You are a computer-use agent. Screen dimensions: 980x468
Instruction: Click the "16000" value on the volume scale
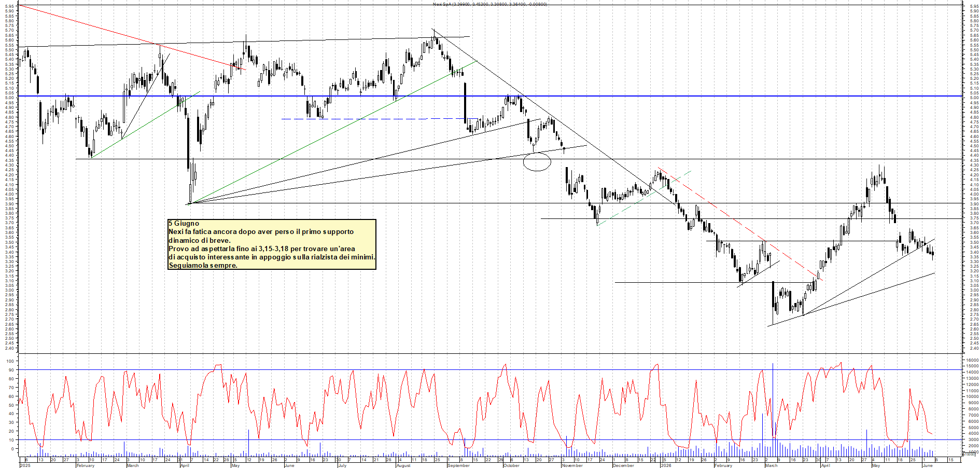coord(972,360)
